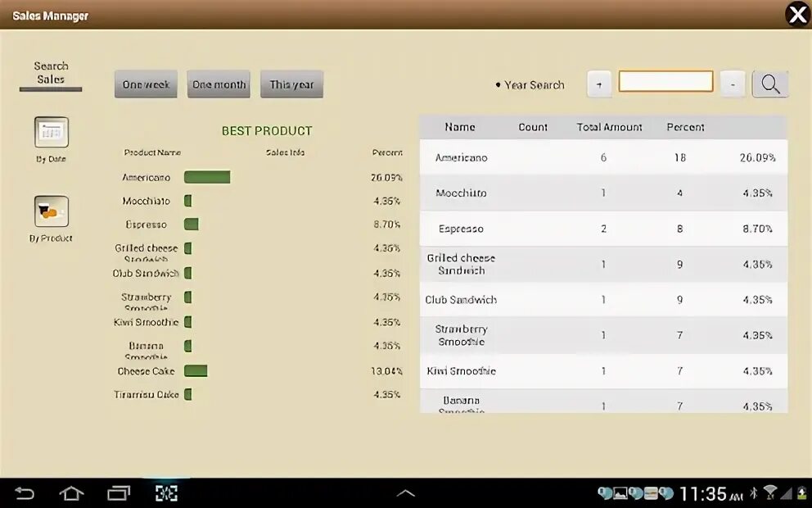Filter sales by This year
Viewport: 812px width, 508px height.
click(x=291, y=84)
